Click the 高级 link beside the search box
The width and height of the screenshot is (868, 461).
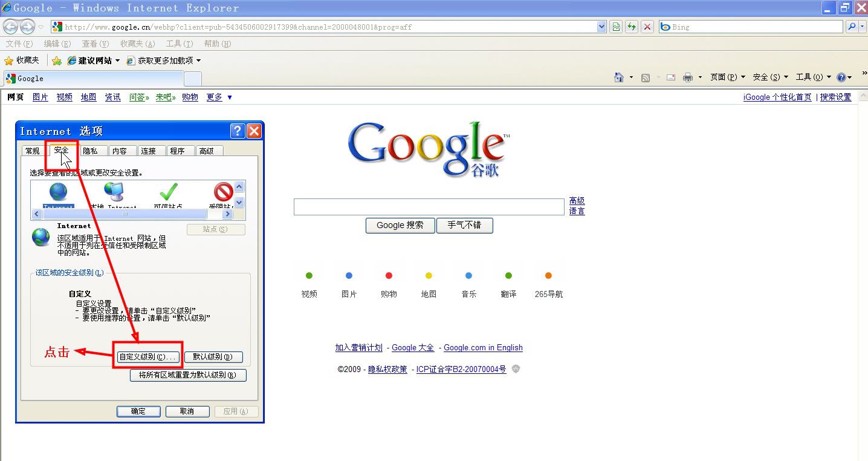coord(577,201)
